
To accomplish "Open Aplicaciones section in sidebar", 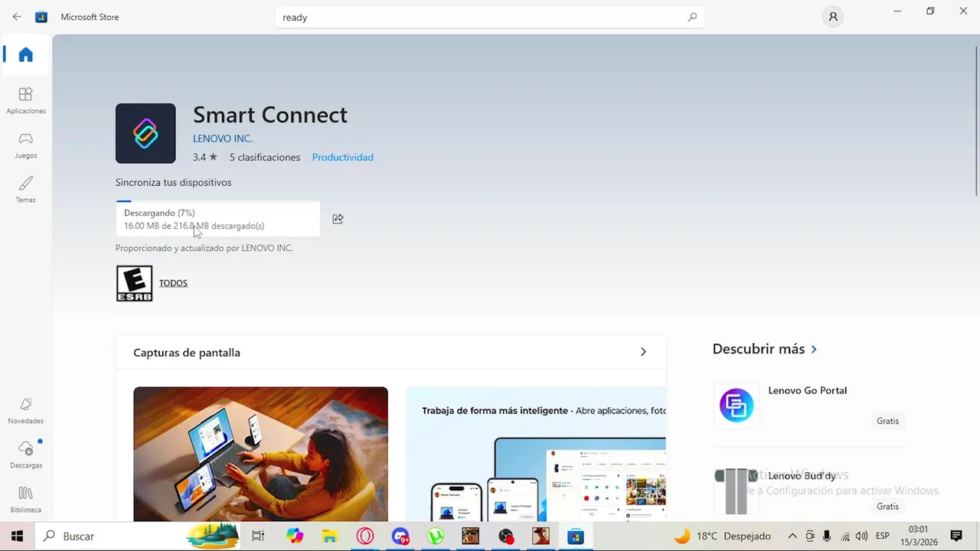I will [25, 100].
